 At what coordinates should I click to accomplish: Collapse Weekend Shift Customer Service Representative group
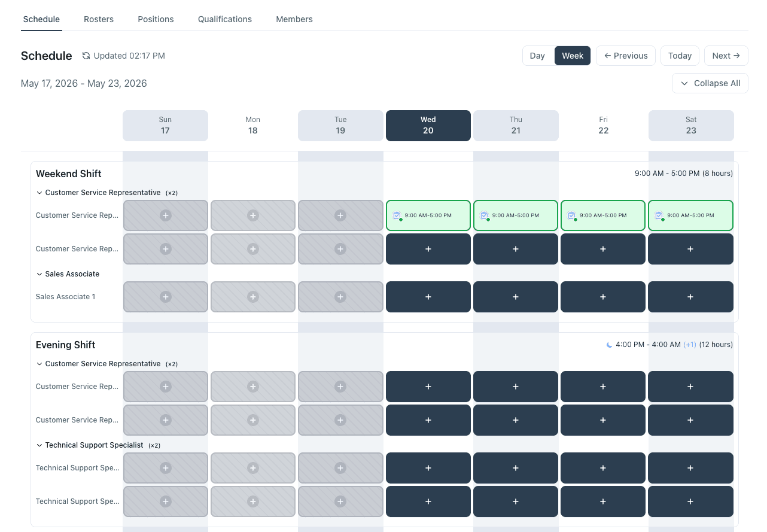click(39, 193)
